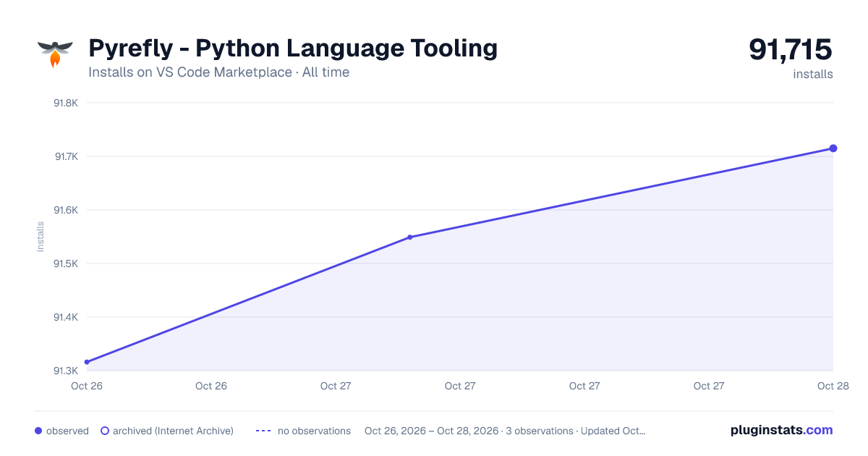Click the archived (Internet Archive) legend circle
The height and width of the screenshot is (456, 868).
click(x=105, y=431)
